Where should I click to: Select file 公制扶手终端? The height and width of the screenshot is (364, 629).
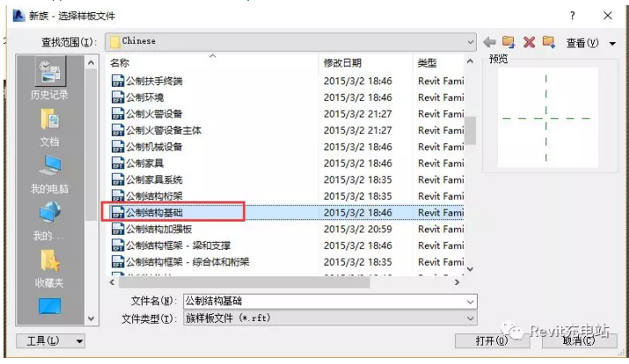pos(155,81)
